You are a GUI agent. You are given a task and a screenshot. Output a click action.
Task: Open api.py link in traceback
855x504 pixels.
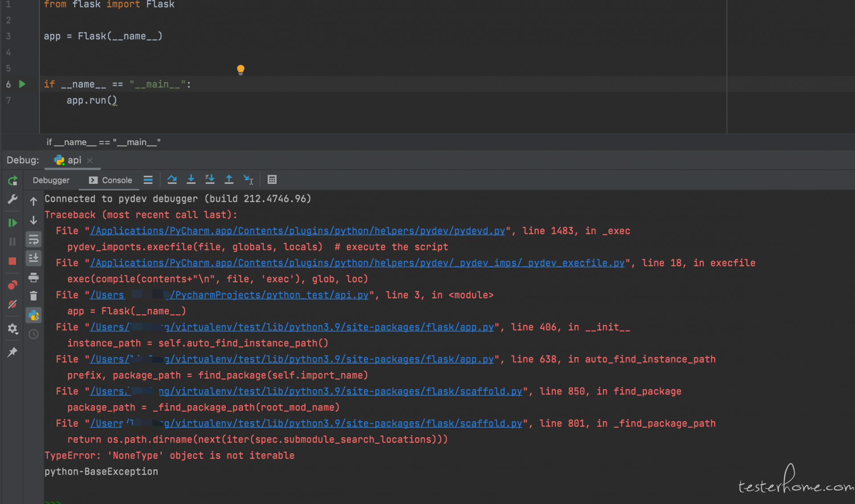point(230,295)
